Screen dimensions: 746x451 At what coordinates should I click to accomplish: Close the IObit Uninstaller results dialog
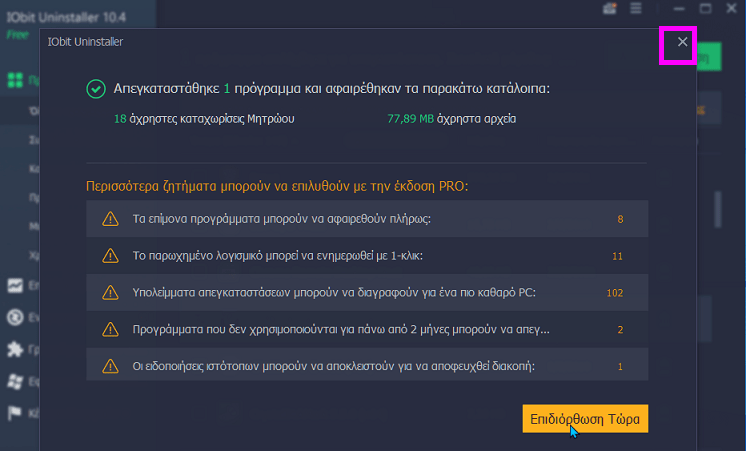[x=682, y=42]
